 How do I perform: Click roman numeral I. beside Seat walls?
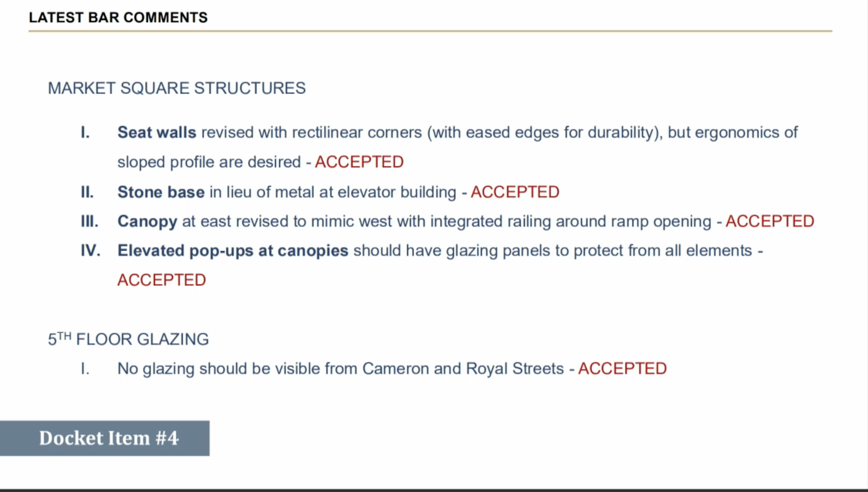click(x=85, y=132)
